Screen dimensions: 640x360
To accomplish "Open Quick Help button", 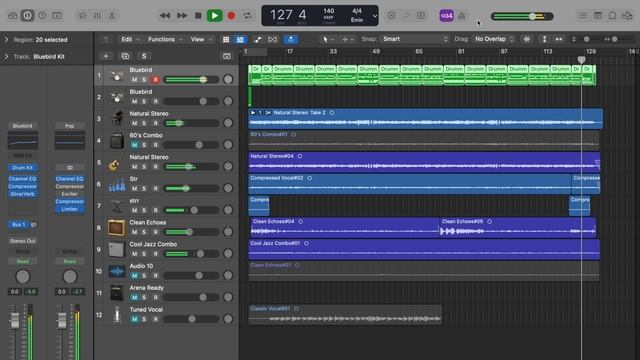I will (42, 16).
